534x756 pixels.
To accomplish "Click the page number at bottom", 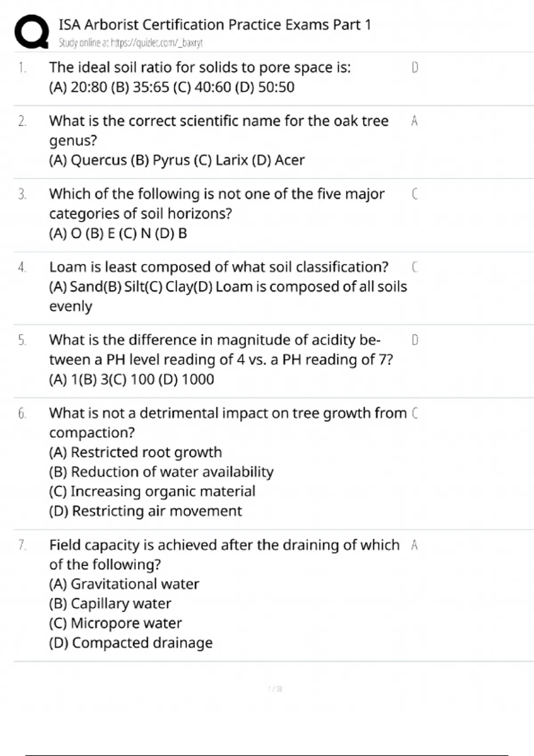I will [x=275, y=689].
